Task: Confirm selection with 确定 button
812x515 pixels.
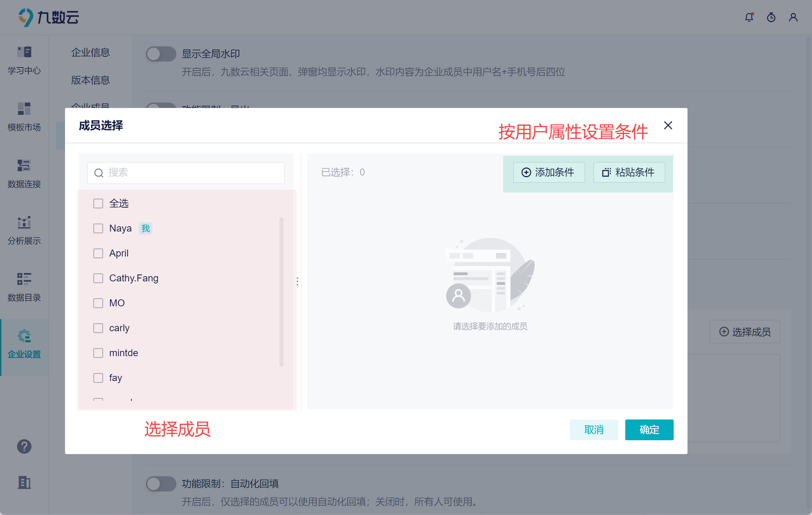Action: (649, 430)
